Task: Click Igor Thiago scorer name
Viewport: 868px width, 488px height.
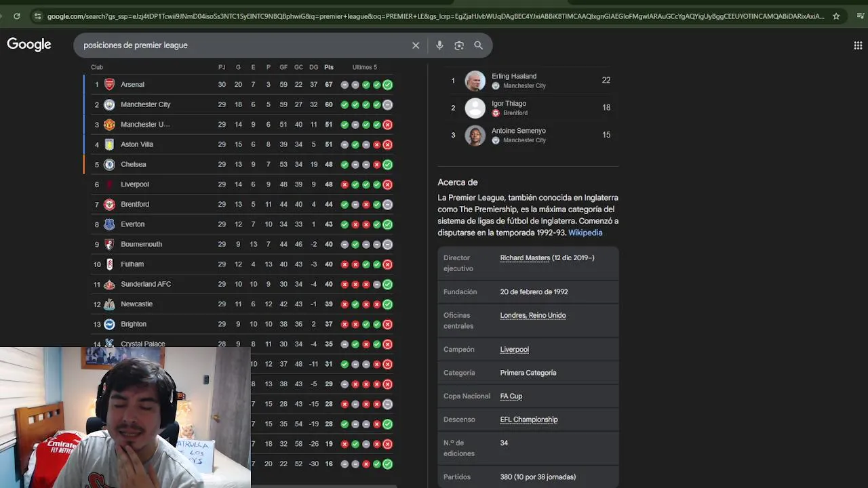Action: pyautogui.click(x=509, y=103)
